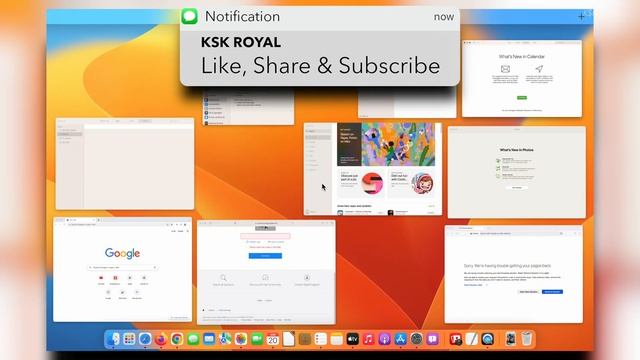The width and height of the screenshot is (640, 360).
Task: Select What's New in Calendar window
Action: (x=522, y=78)
